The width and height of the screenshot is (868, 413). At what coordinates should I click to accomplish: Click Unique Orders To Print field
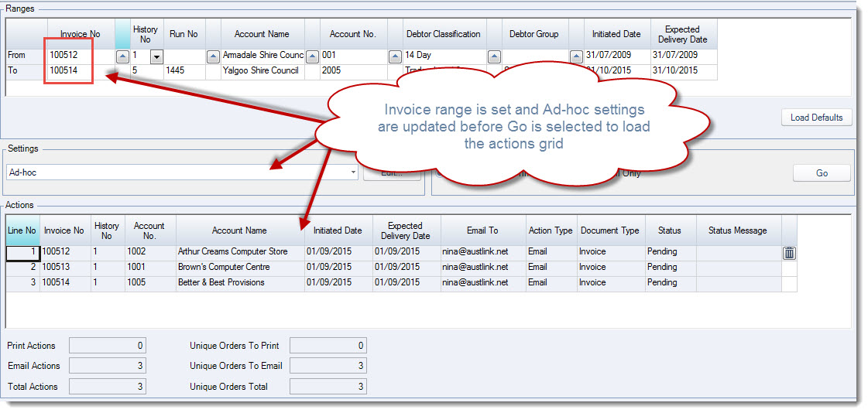tap(328, 346)
